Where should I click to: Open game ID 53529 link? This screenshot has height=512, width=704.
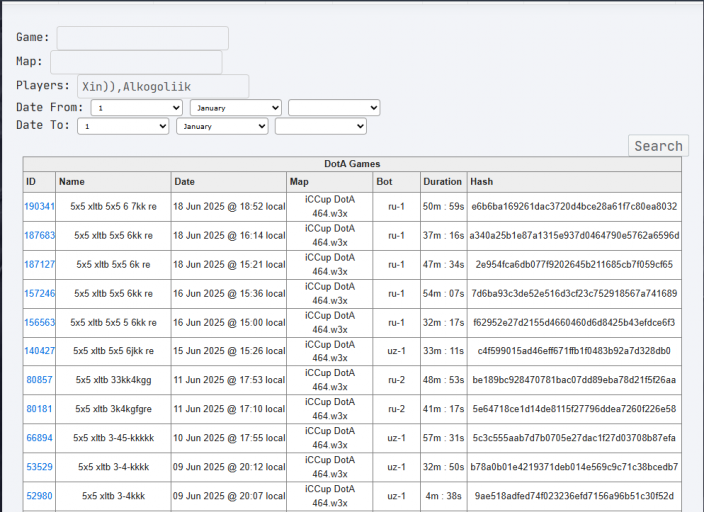point(40,467)
